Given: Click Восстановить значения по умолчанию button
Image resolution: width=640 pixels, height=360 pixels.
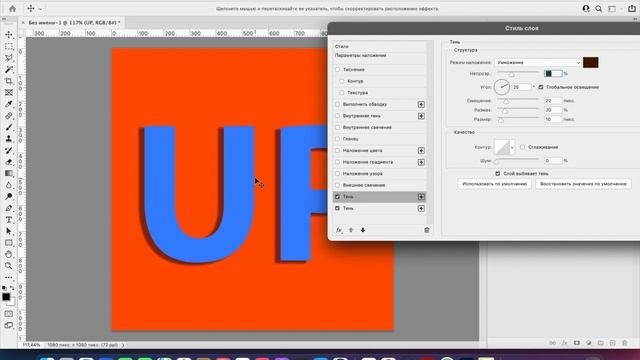Looking at the screenshot, I should click(583, 184).
